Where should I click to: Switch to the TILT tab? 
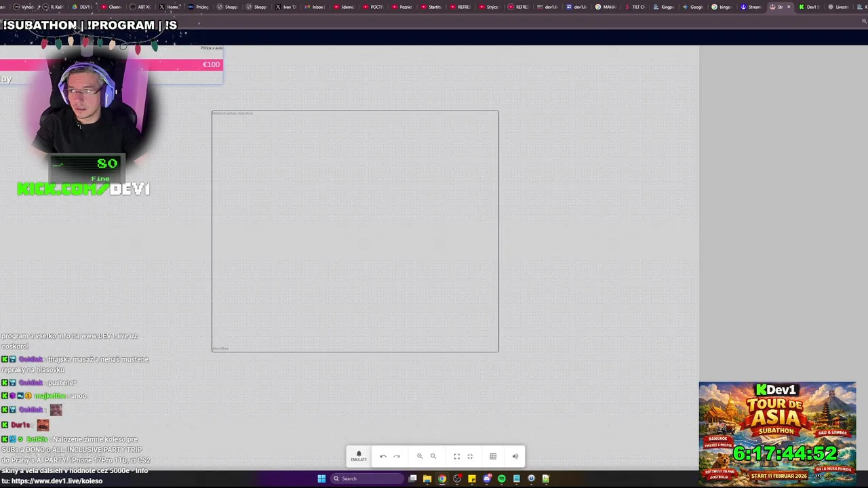pos(635,7)
